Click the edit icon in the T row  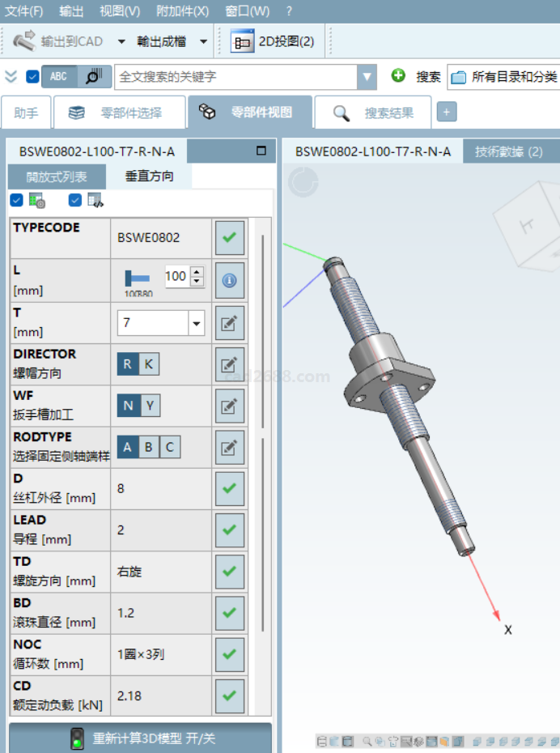pos(229,324)
